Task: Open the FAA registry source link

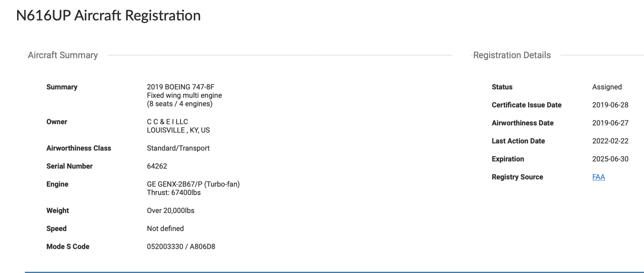Action: (x=599, y=177)
